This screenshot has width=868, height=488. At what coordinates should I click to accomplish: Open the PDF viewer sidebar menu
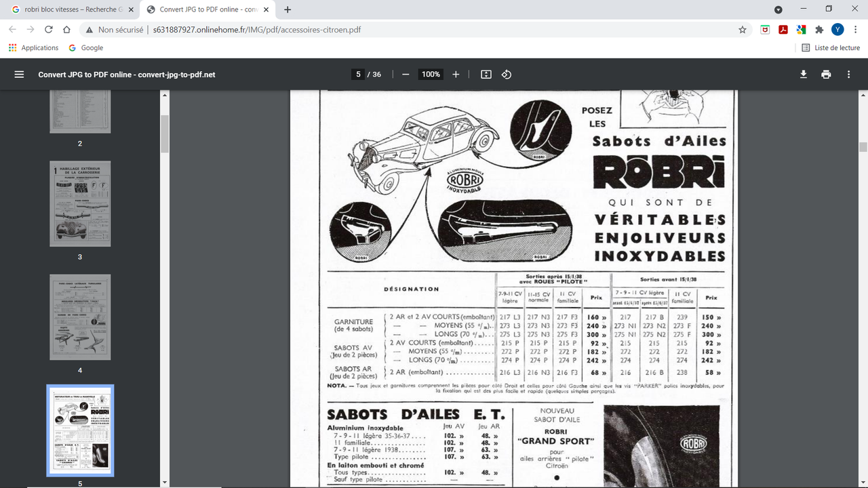click(19, 75)
